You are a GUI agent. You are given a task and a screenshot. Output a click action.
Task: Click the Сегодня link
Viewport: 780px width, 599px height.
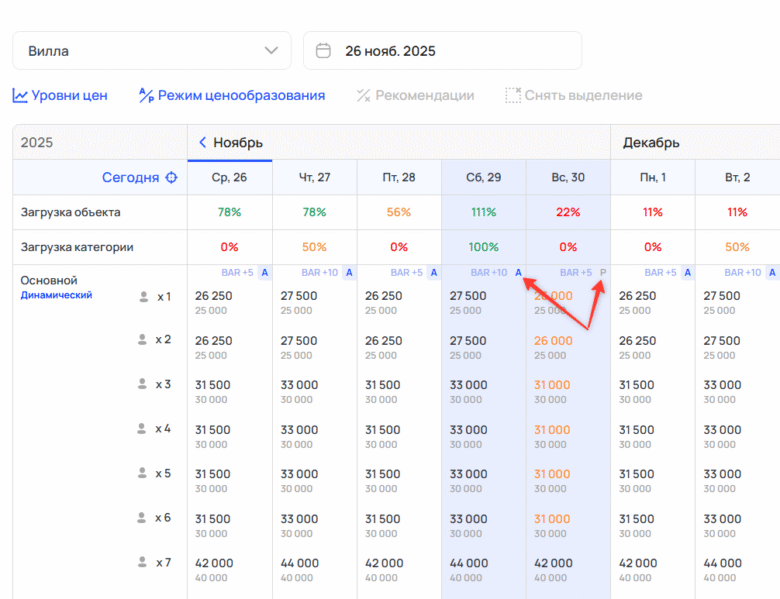point(130,178)
